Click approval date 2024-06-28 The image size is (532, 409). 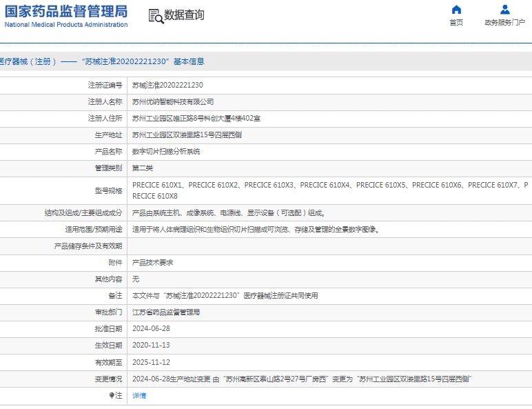151,329
